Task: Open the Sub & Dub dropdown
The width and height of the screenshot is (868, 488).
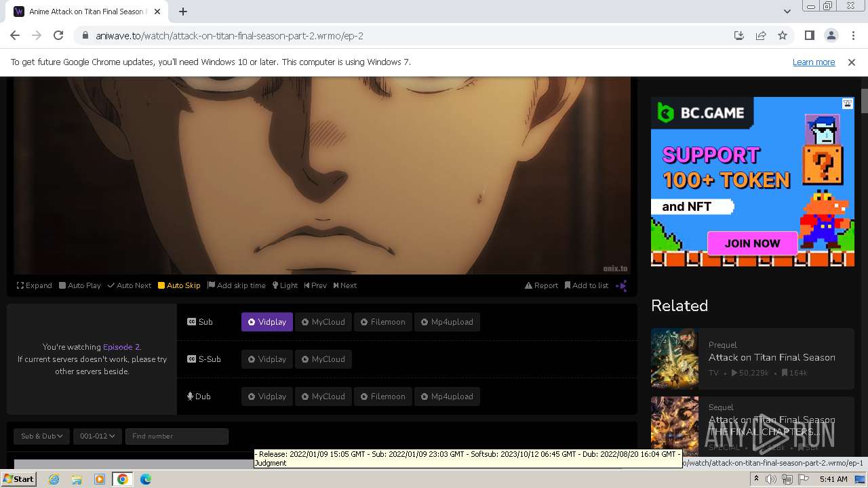Action: [x=41, y=436]
